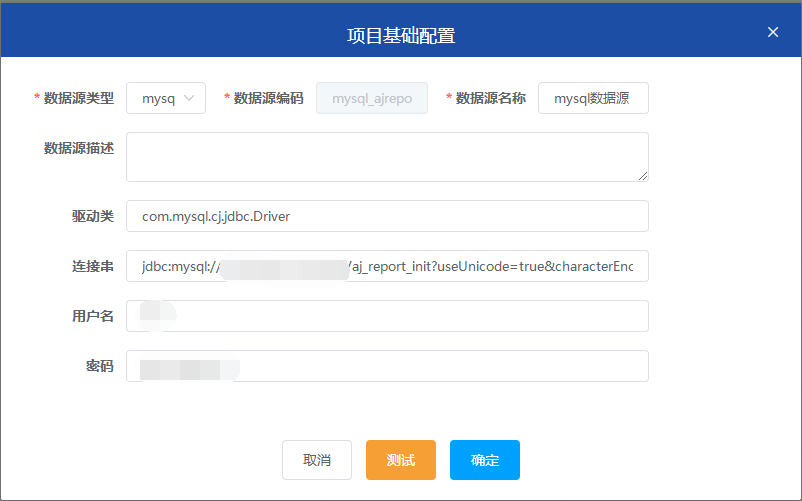Click the resize handle of 数据源描述 textarea
This screenshot has width=802, height=501.
coord(642,175)
